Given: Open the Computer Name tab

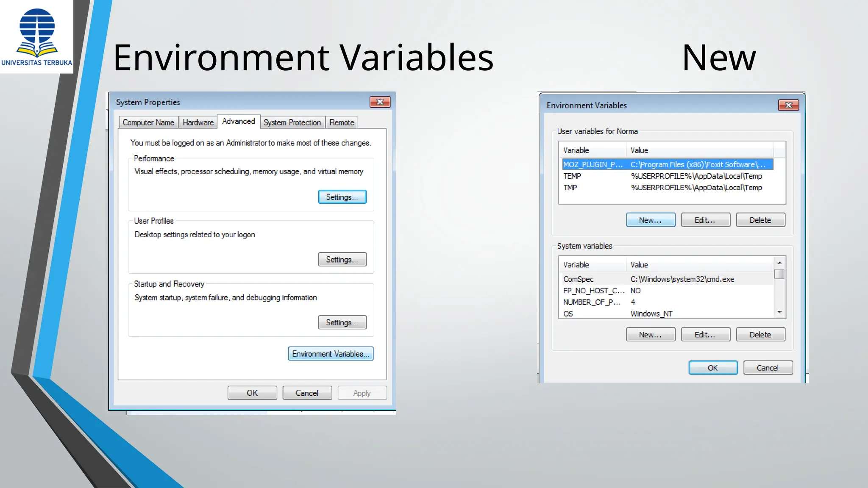Looking at the screenshot, I should 148,122.
